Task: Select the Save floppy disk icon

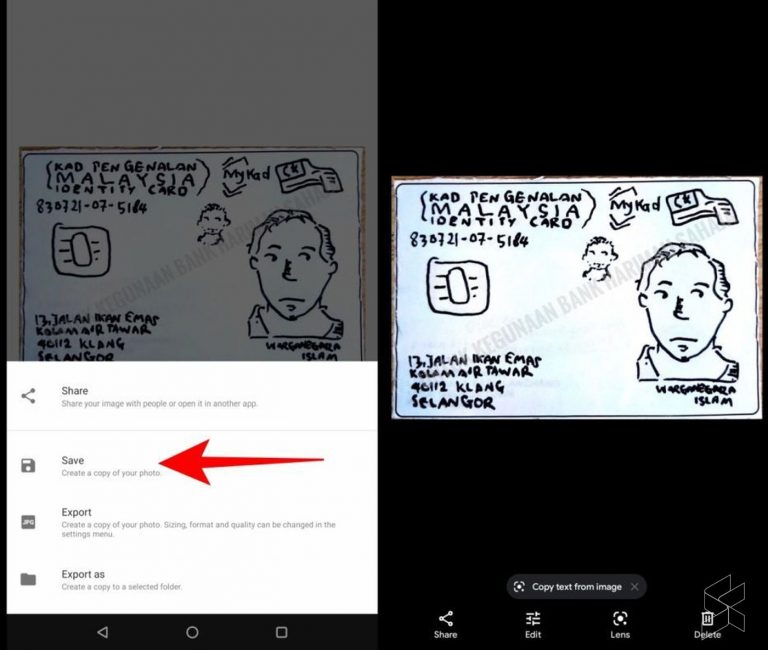Action: coord(28,465)
